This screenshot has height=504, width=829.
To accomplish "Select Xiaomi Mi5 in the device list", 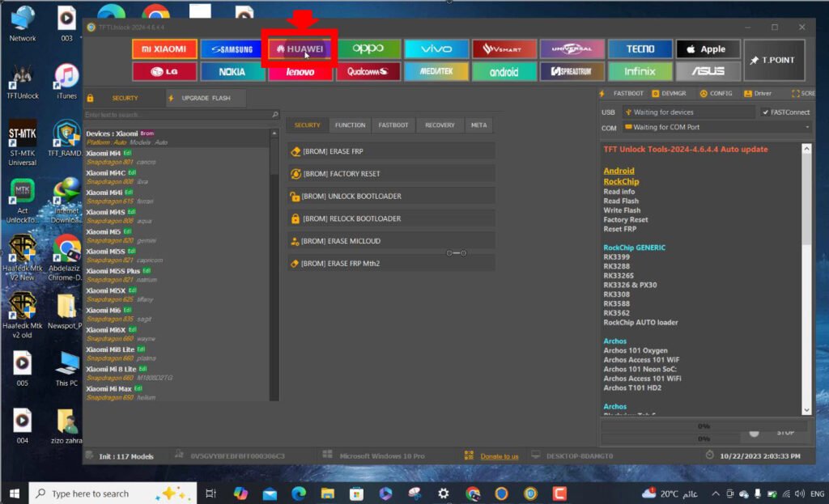I will pos(177,236).
